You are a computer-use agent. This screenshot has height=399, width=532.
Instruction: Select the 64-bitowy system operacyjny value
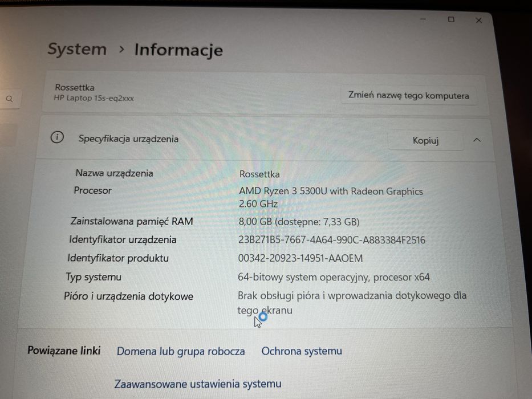click(334, 277)
